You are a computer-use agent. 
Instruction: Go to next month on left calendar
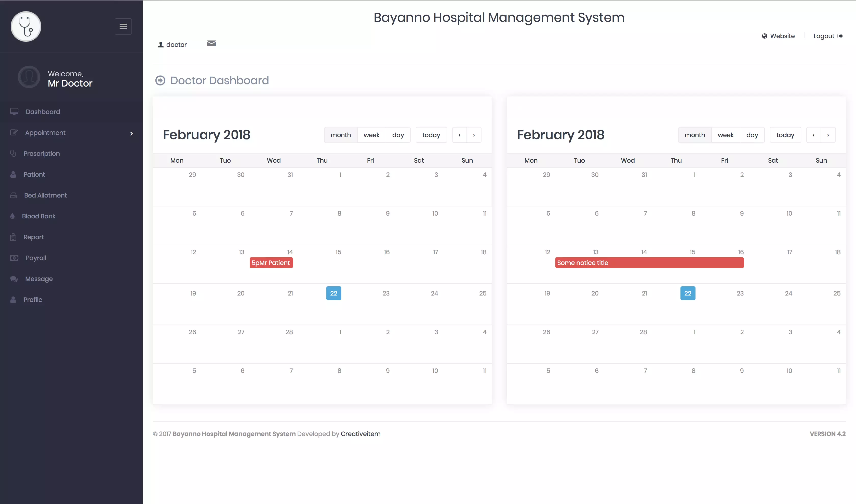(x=474, y=135)
